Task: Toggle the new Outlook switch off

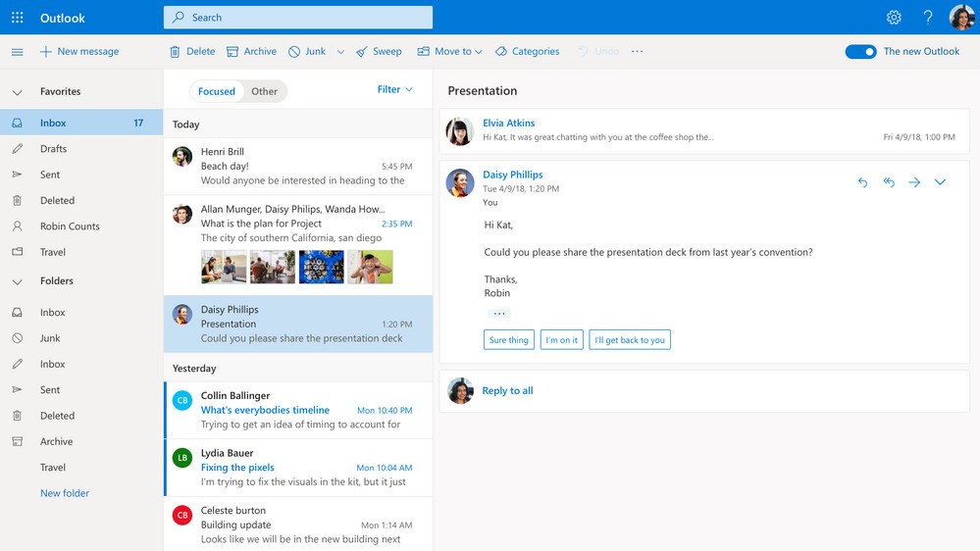Action: click(860, 52)
